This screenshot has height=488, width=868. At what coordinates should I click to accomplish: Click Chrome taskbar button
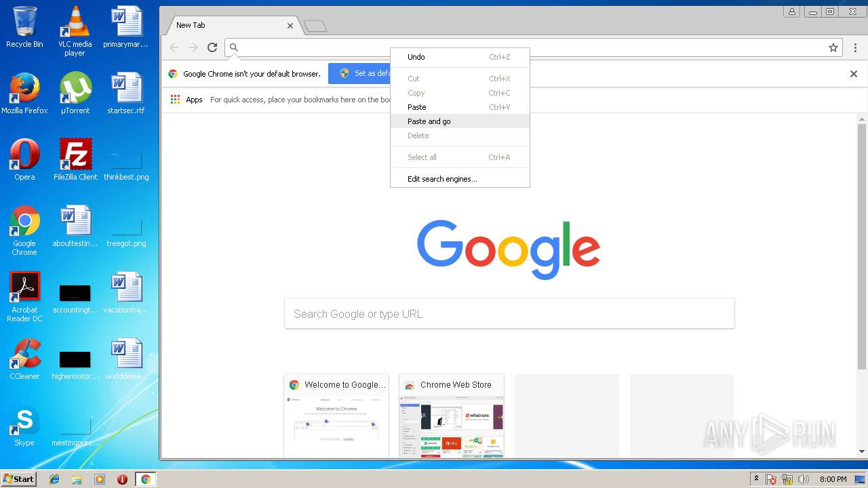click(x=145, y=479)
